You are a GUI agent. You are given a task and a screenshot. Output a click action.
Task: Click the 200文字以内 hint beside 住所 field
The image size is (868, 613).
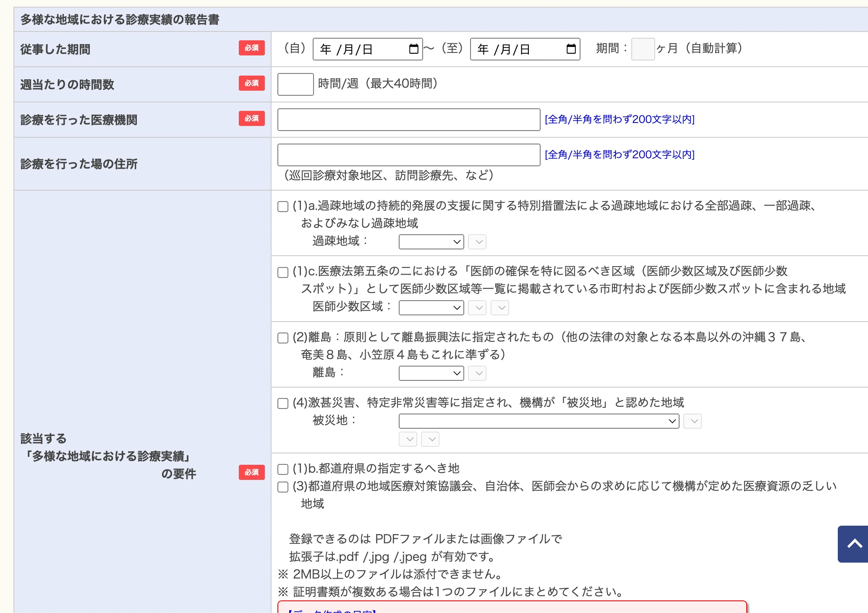620,155
